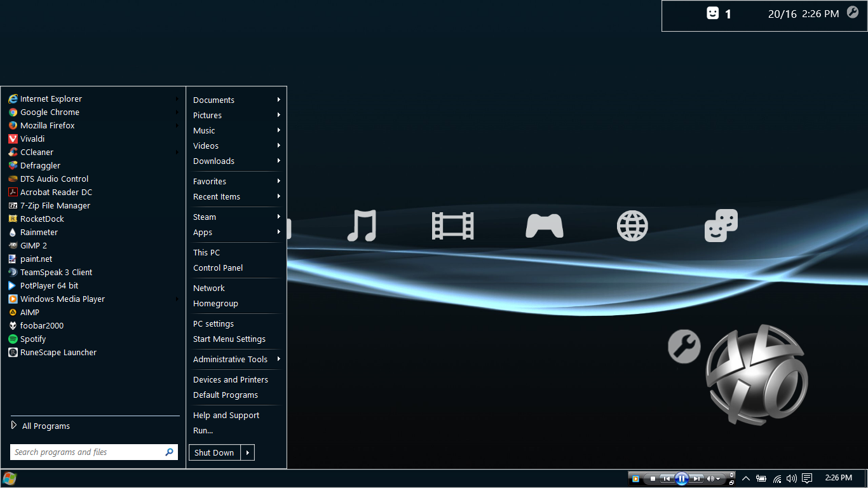Start Mozilla Firefox
The image size is (868, 488).
[93, 125]
